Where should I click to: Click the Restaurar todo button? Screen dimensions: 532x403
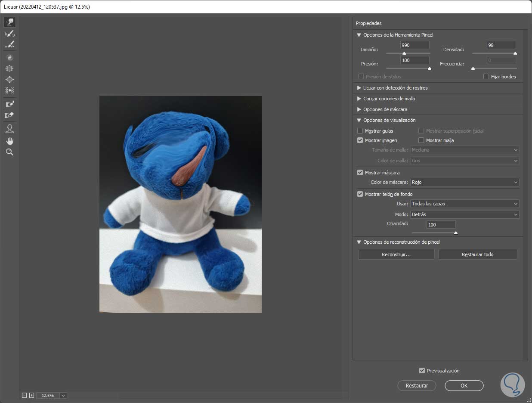[477, 254]
